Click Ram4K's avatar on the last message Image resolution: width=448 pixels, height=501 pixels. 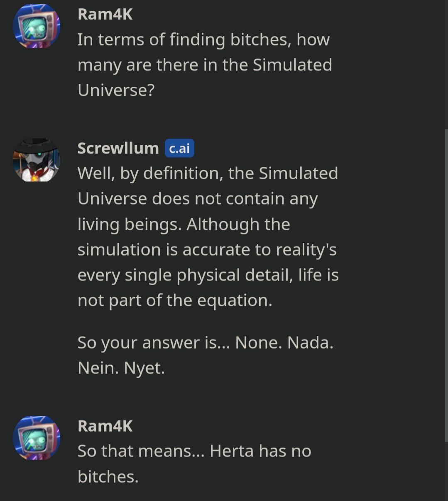coord(37,437)
